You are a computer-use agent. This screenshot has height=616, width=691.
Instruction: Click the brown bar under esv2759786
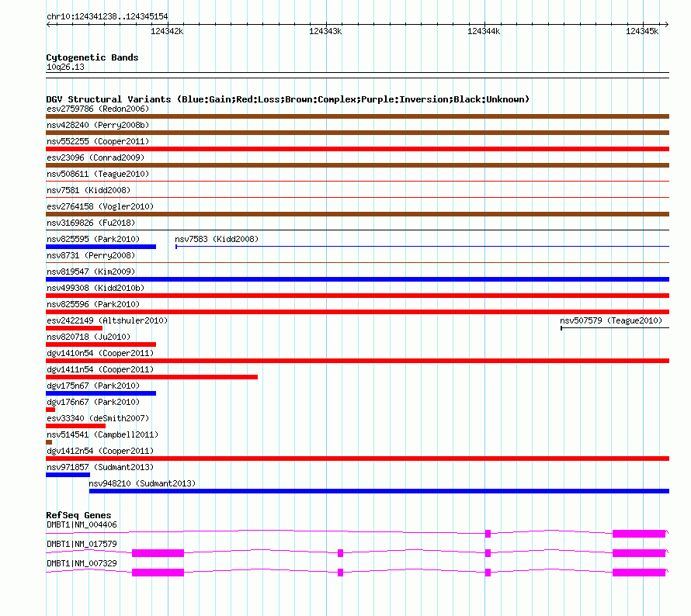coord(357,116)
